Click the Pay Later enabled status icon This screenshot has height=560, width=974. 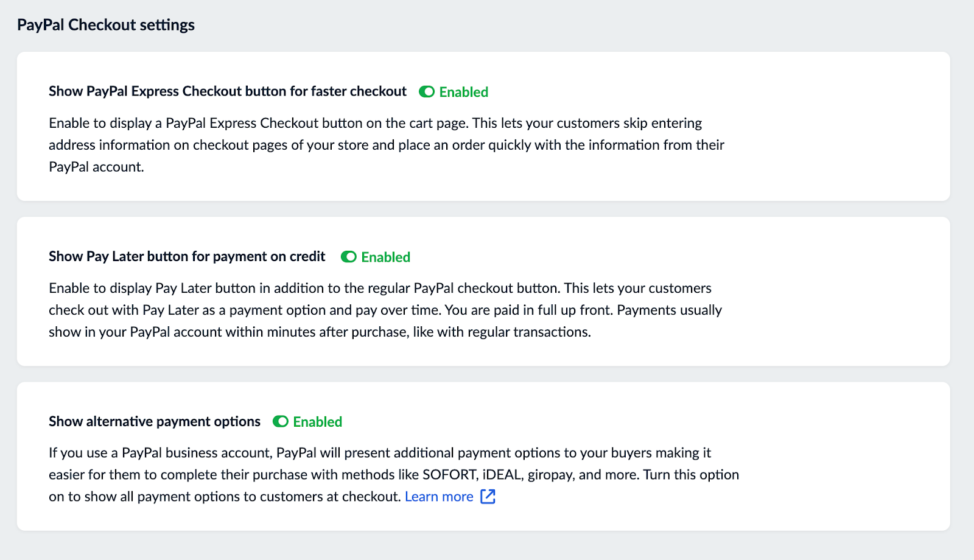(349, 257)
